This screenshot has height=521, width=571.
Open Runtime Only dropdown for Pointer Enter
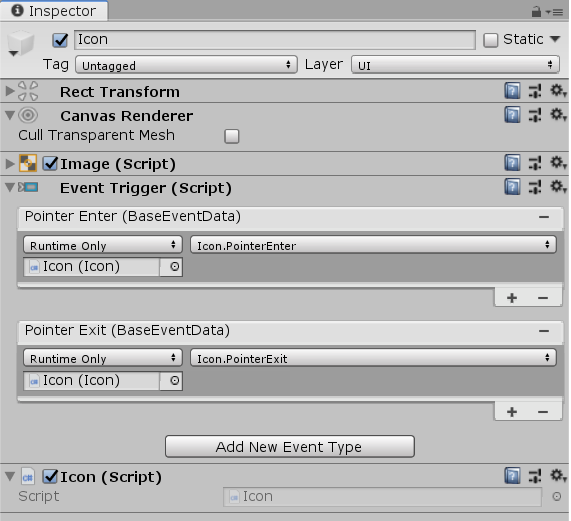103,245
